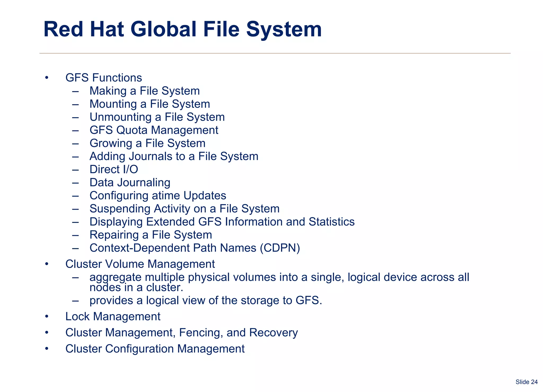Click the 'Slide 24' page label
The width and height of the screenshot is (543, 392).
pyautogui.click(x=527, y=382)
